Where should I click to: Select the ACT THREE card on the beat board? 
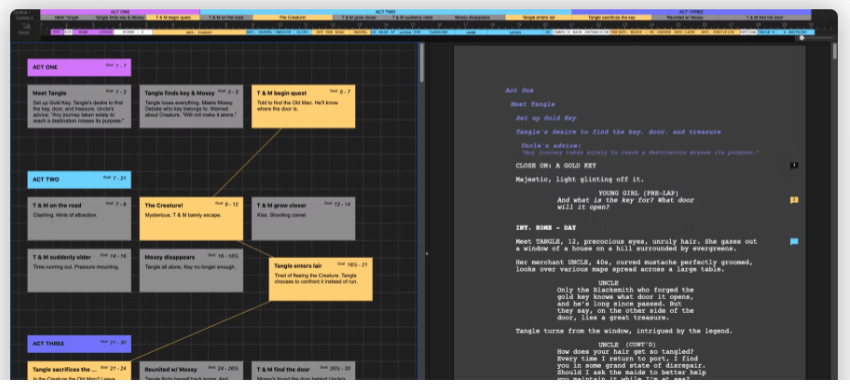coord(79,343)
